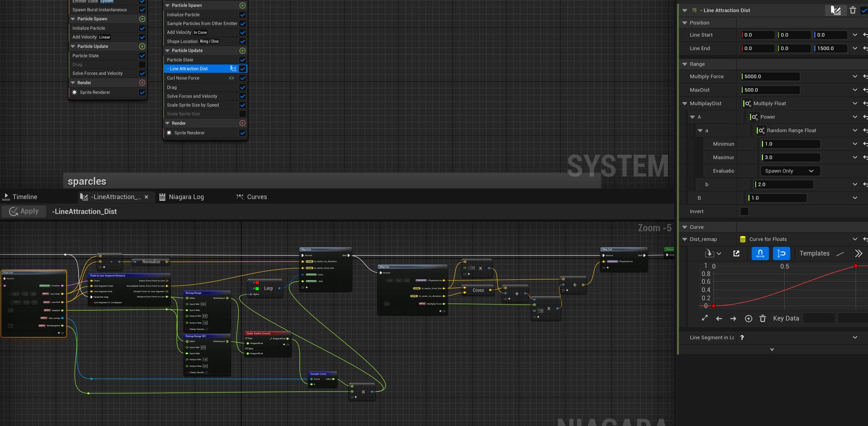Reset Line Start to default arrow
The height and width of the screenshot is (426, 868).
[x=865, y=35]
